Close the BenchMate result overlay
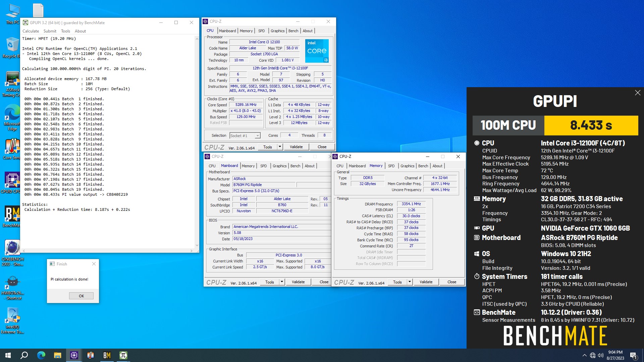644x362 pixels. [638, 93]
